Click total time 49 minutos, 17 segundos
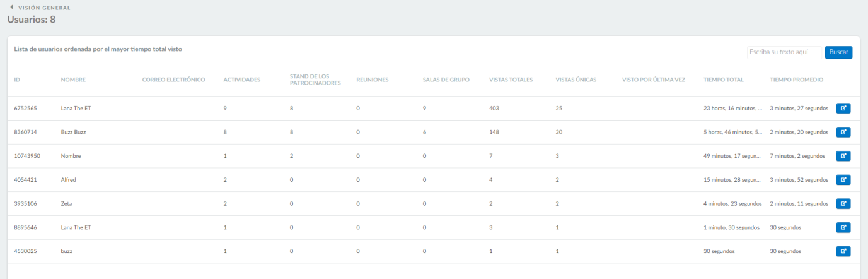Screen dimensions: 868x279 click(733, 156)
